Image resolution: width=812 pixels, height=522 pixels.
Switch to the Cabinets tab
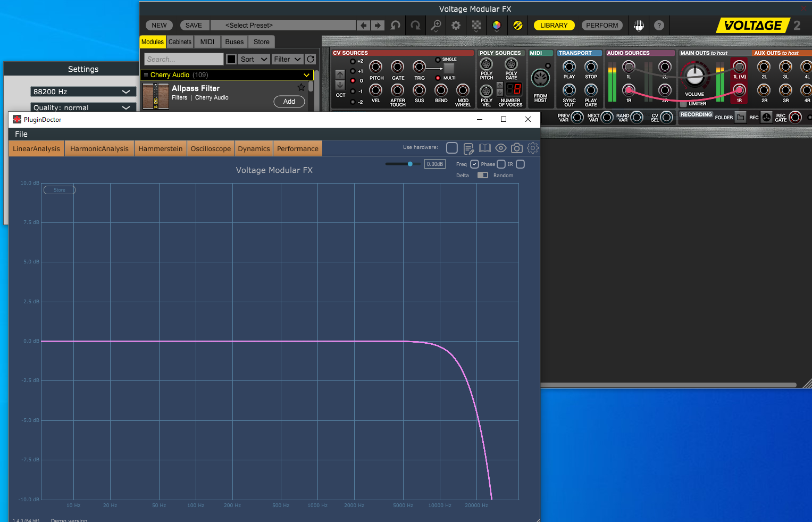180,42
